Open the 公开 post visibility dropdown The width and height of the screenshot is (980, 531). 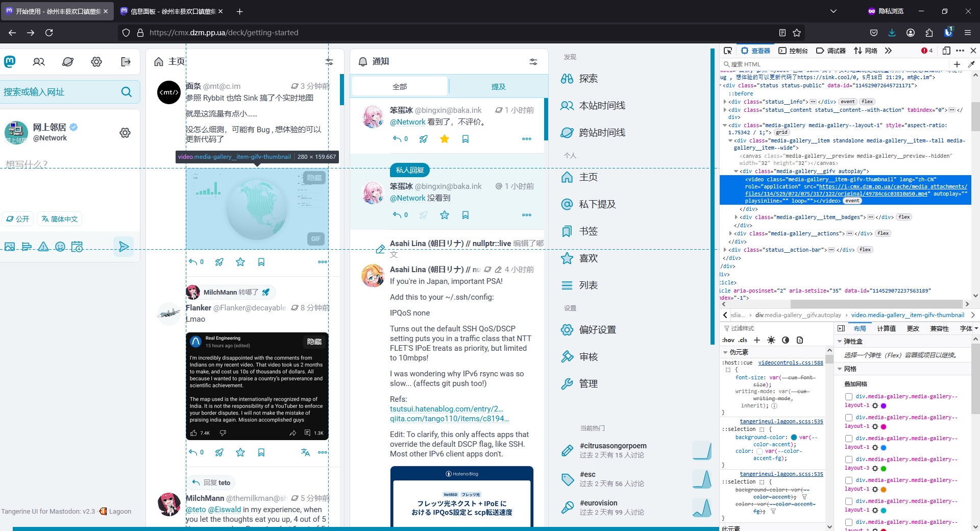tap(18, 219)
